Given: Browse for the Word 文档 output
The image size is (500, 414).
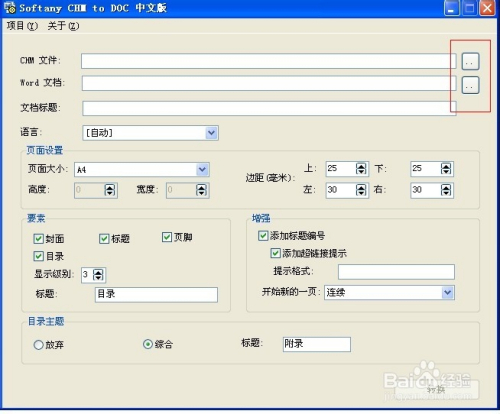Looking at the screenshot, I should point(470,85).
